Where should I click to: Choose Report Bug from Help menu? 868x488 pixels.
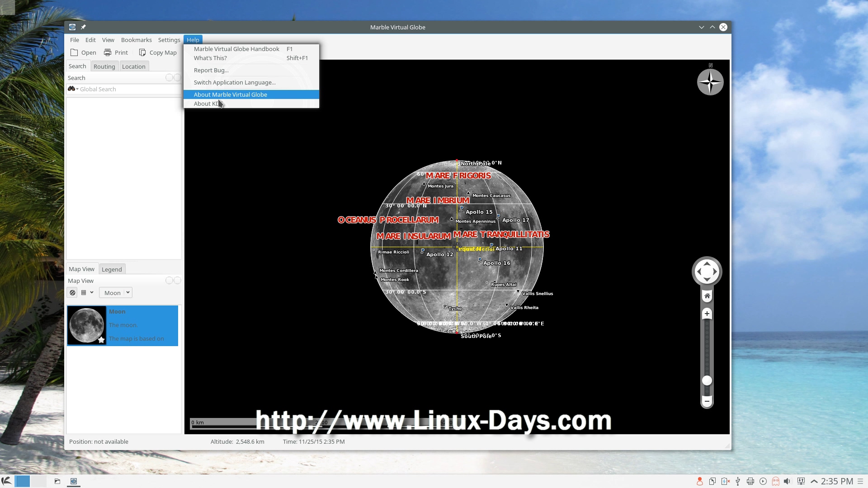click(211, 70)
